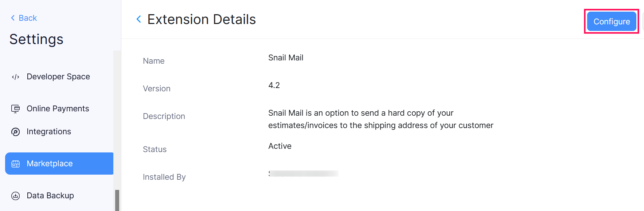
Task: Click the Active status value
Action: [x=280, y=146]
